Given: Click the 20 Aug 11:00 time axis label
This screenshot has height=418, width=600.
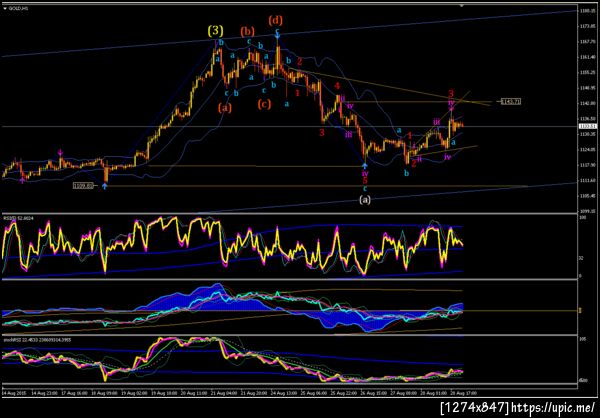Looking at the screenshot, I should click(x=192, y=393).
